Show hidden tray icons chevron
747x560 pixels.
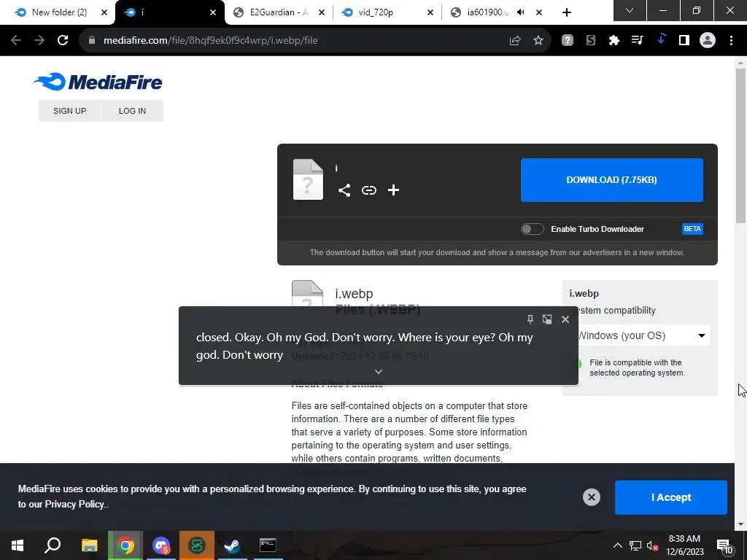click(617, 545)
